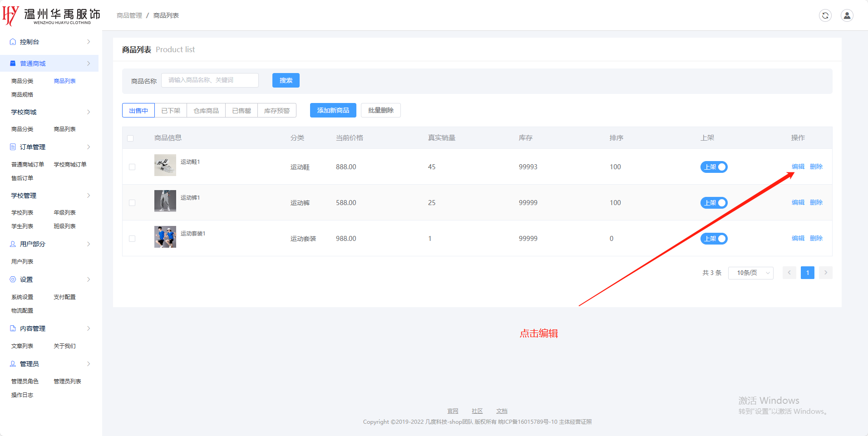
Task: Click the 商品名称 search input field
Action: (x=210, y=80)
